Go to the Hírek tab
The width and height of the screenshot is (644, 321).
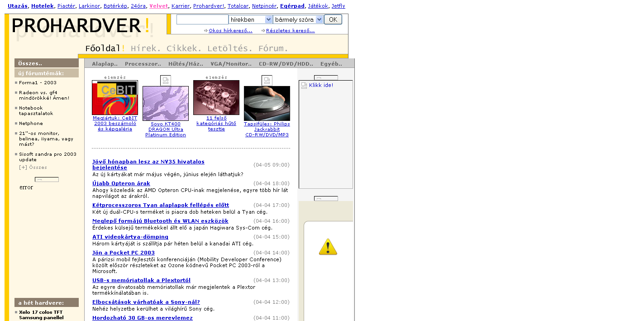tap(146, 48)
